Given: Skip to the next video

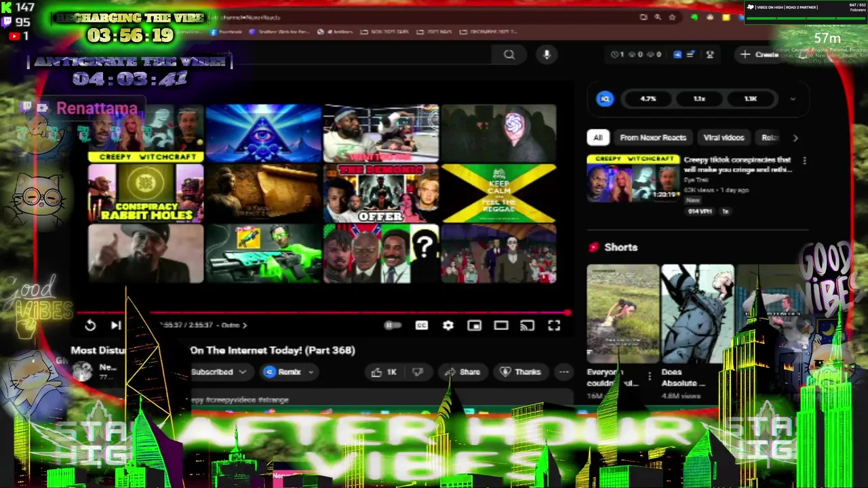Looking at the screenshot, I should tap(116, 325).
